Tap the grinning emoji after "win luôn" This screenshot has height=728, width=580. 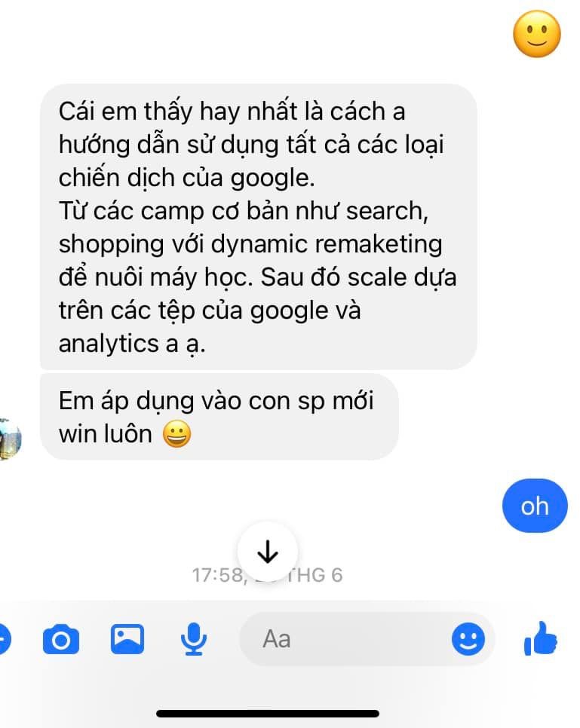coord(176,434)
